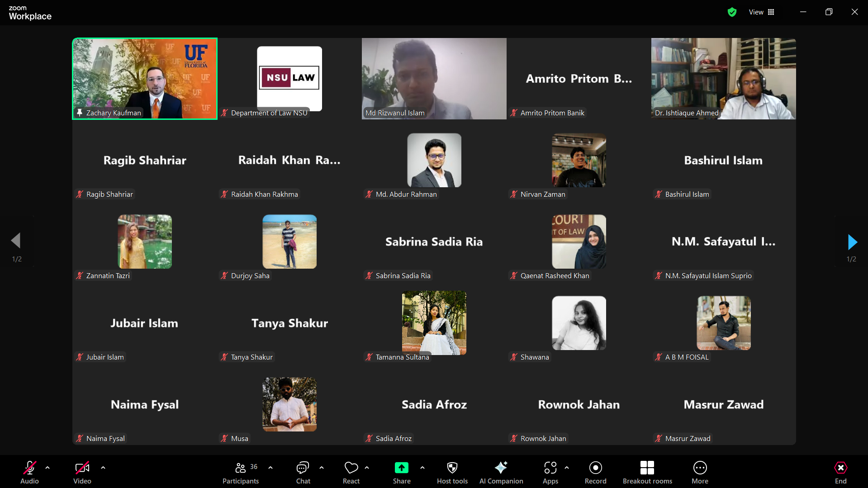Viewport: 868px width, 488px height.
Task: Click muted mic icon beside Zannatin Tazri
Action: tap(80, 275)
